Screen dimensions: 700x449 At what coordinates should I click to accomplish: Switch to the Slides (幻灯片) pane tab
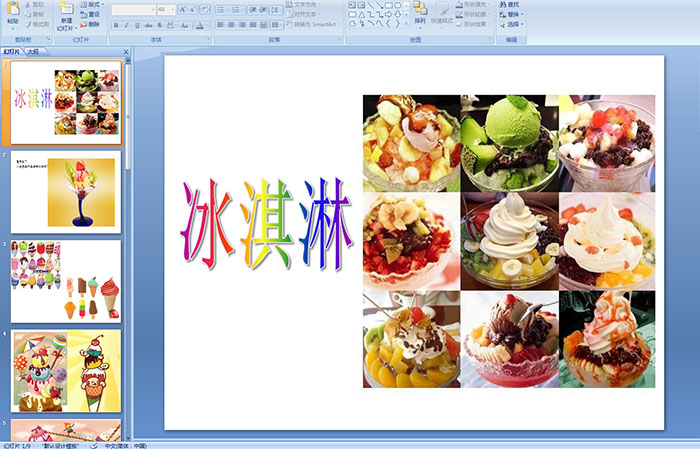[x=12, y=52]
